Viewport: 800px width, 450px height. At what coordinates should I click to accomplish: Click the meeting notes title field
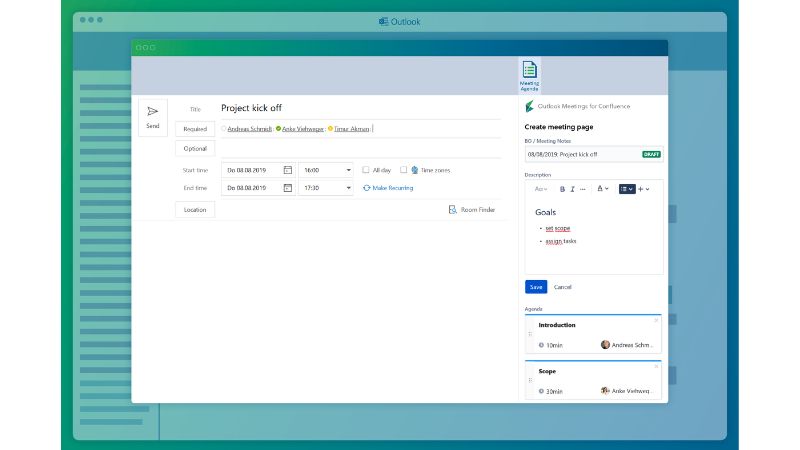tap(582, 155)
